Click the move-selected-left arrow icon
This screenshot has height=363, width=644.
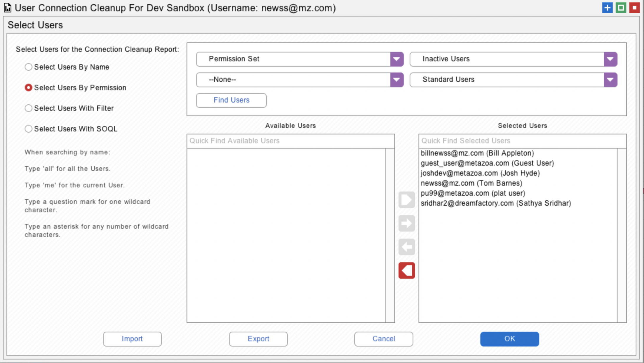[407, 247]
